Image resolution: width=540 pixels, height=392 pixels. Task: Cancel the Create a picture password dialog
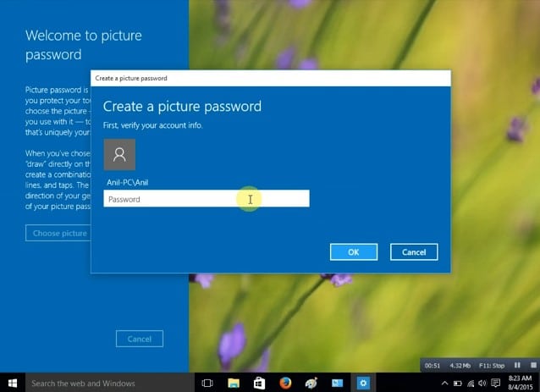pos(414,252)
